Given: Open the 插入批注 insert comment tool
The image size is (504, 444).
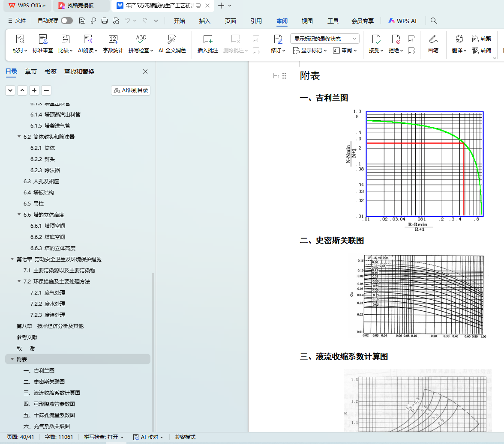Looking at the screenshot, I should click(x=208, y=40).
